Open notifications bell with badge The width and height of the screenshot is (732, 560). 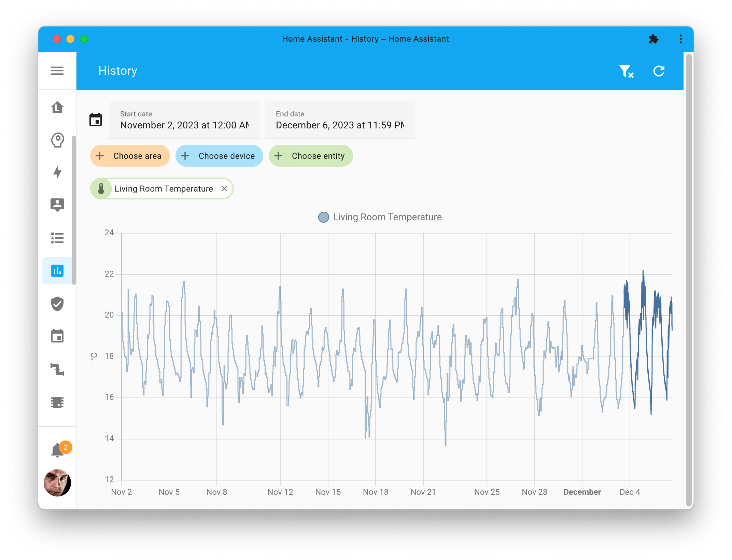click(x=57, y=450)
